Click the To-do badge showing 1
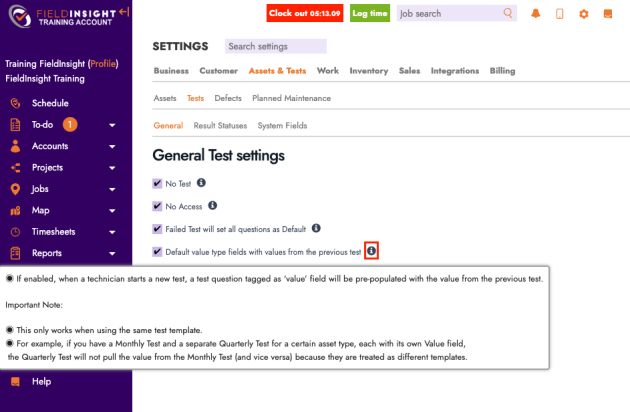630x412 pixels. pos(70,125)
